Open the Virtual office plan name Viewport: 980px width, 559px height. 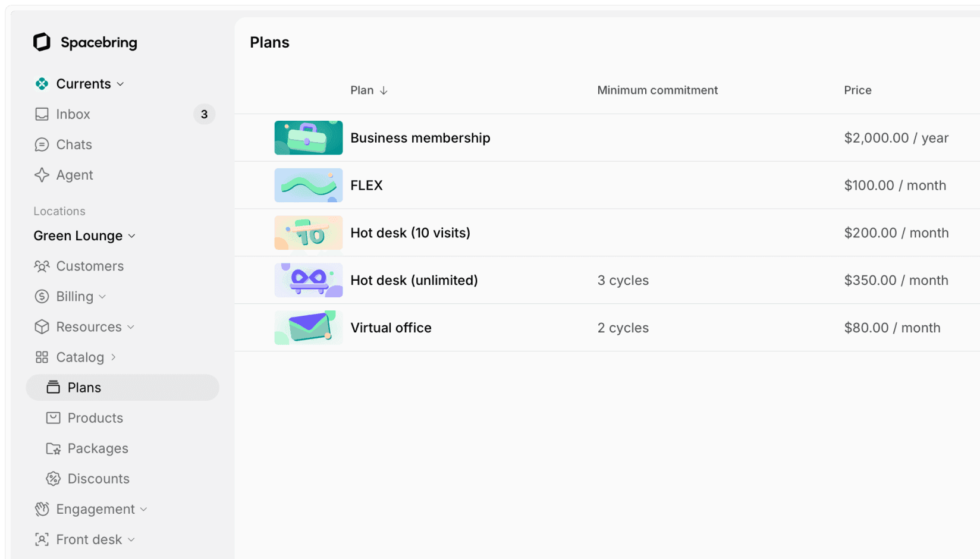[391, 328]
